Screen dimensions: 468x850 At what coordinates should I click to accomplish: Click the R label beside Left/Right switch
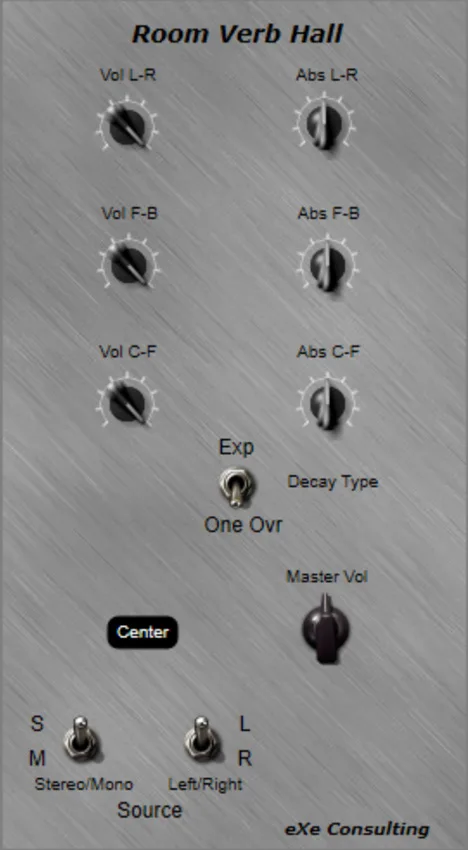pyautogui.click(x=245, y=759)
